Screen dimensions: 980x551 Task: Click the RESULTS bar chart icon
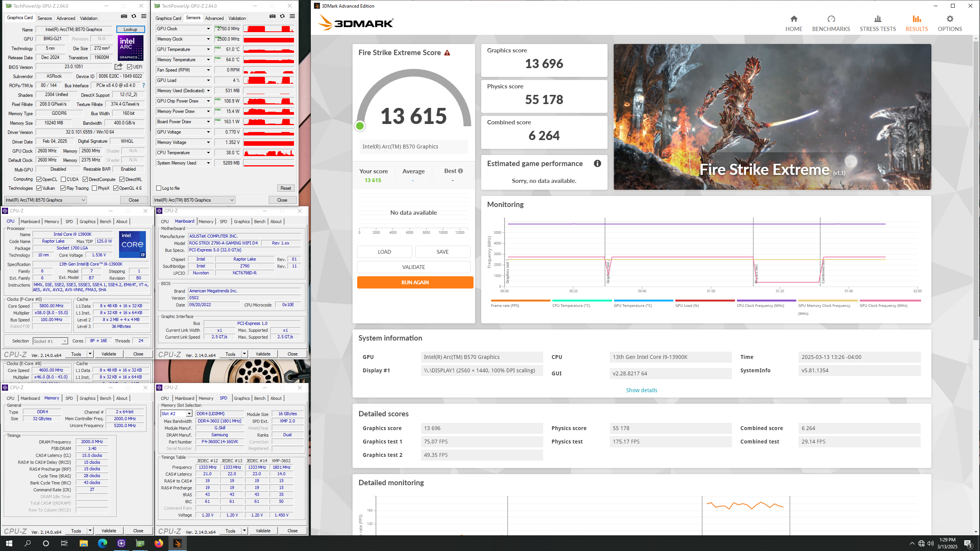916,19
